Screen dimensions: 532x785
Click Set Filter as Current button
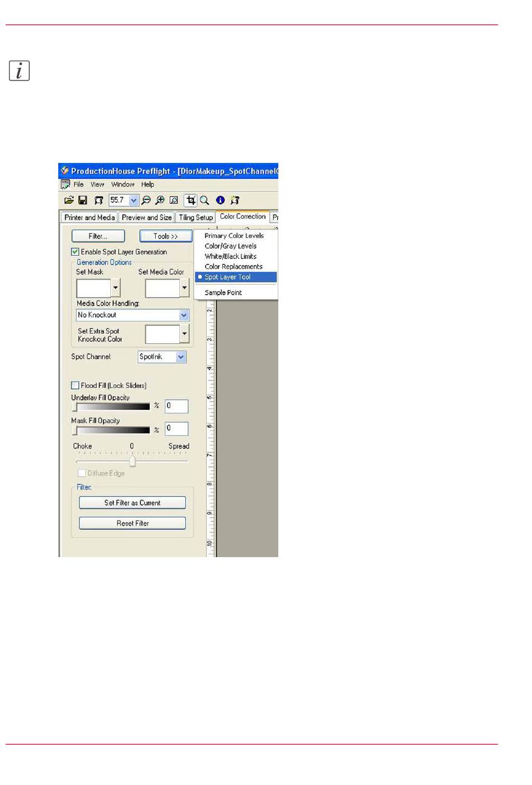(132, 503)
